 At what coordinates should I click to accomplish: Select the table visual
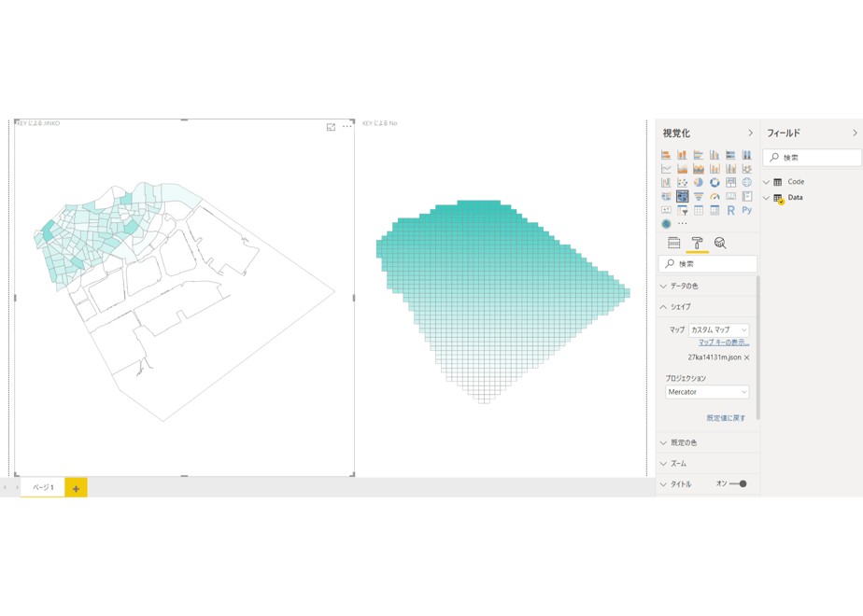pos(699,210)
